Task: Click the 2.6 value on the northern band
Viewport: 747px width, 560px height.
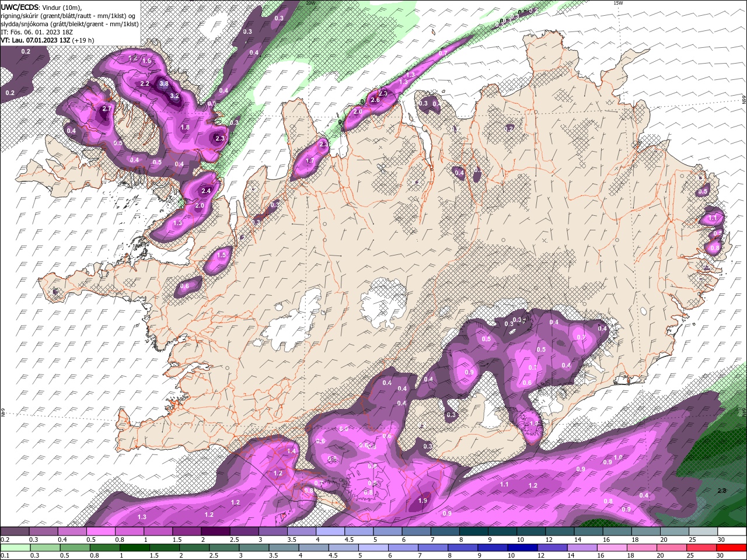Action: [x=375, y=100]
